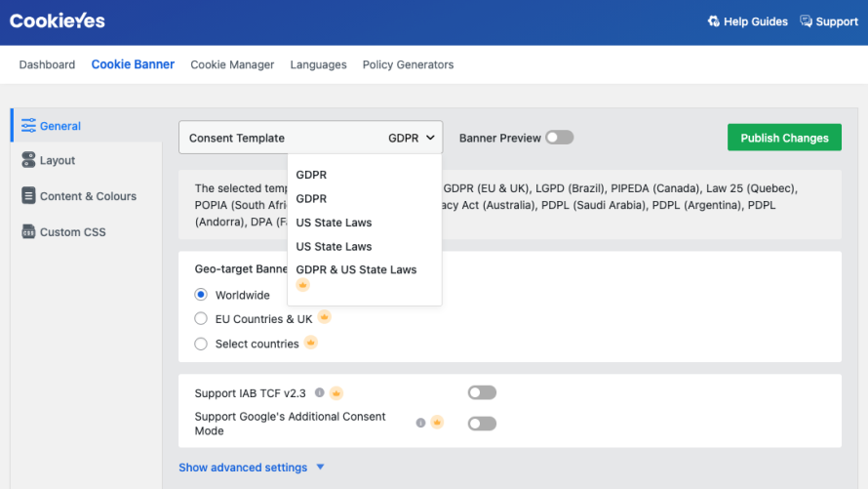Click the advanced settings triangle arrow
Image resolution: width=868 pixels, height=489 pixels.
pos(320,467)
